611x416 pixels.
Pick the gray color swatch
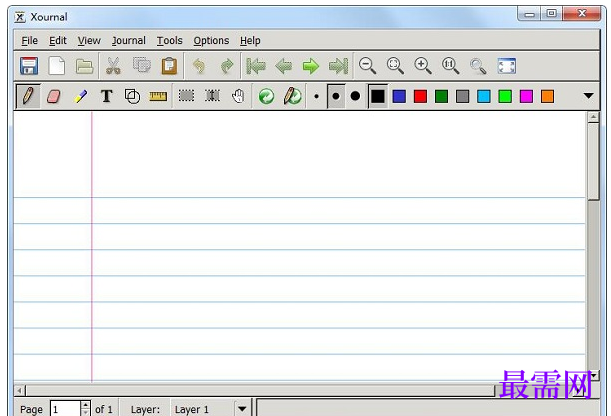pyautogui.click(x=463, y=96)
